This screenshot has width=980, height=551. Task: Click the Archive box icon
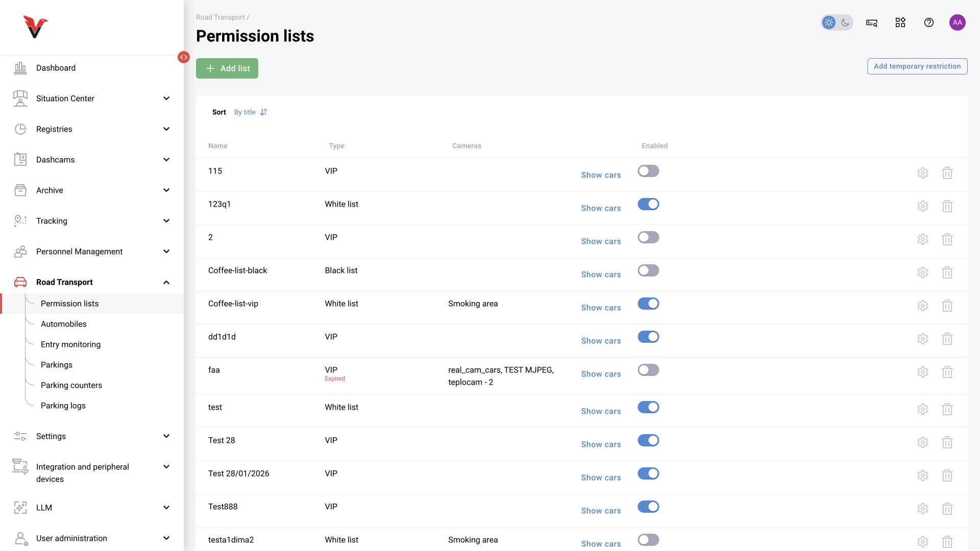click(20, 190)
